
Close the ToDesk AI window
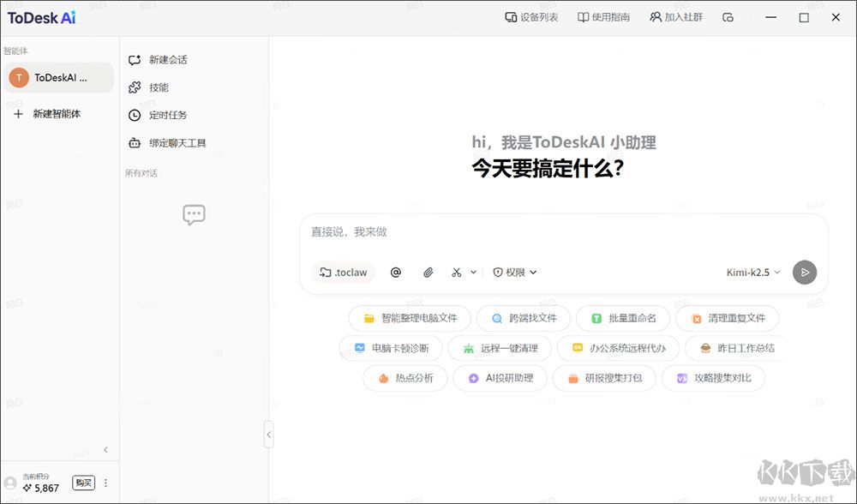(836, 17)
